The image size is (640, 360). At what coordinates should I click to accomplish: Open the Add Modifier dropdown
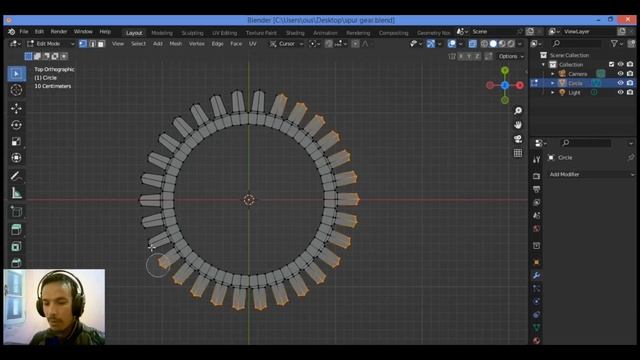[591, 174]
